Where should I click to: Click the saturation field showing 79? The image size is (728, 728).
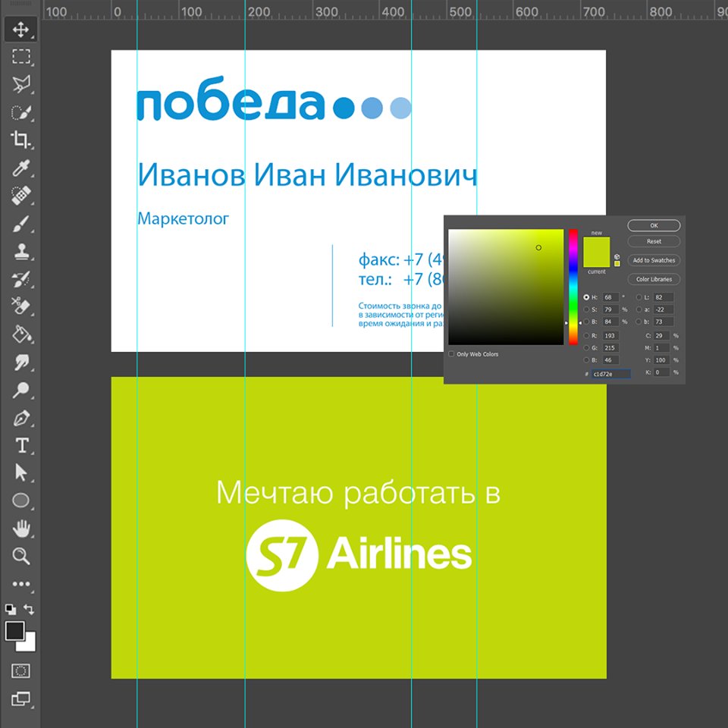(x=610, y=309)
